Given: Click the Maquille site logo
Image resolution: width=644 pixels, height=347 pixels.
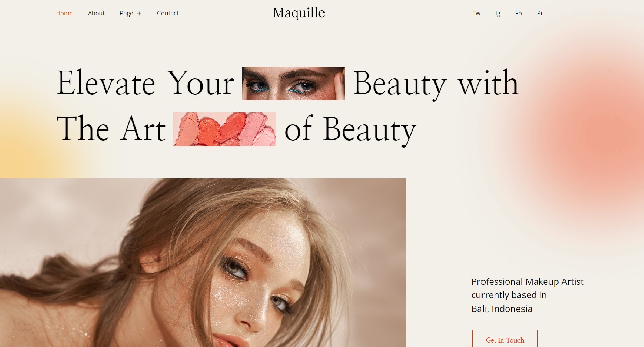Looking at the screenshot, I should [x=299, y=13].
